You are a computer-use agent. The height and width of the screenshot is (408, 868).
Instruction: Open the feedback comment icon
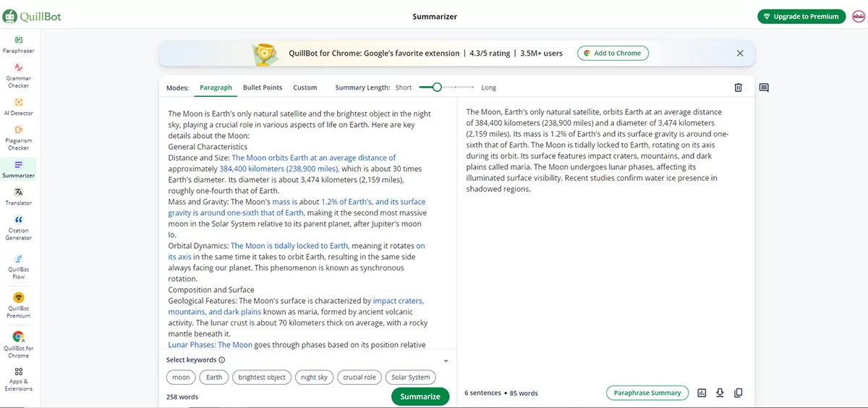pos(764,88)
